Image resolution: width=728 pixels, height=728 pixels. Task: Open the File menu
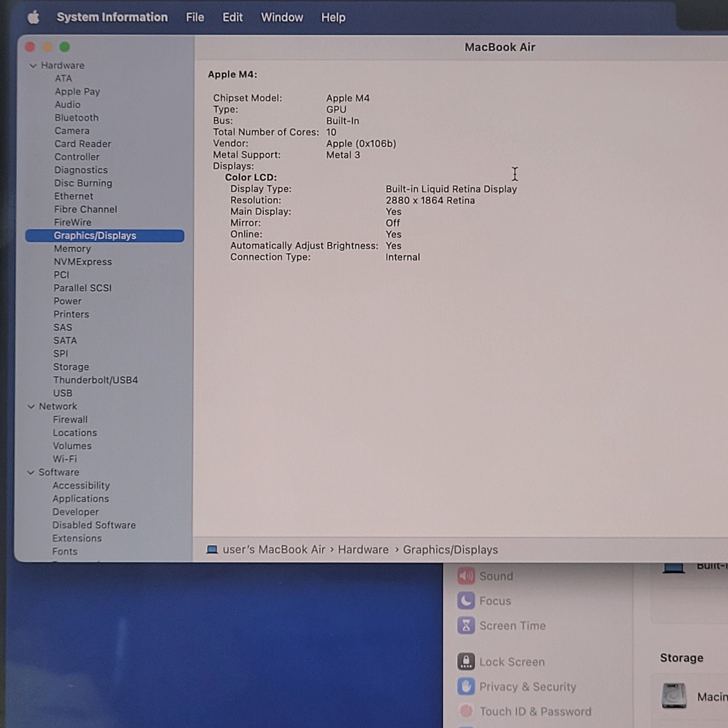(x=195, y=17)
